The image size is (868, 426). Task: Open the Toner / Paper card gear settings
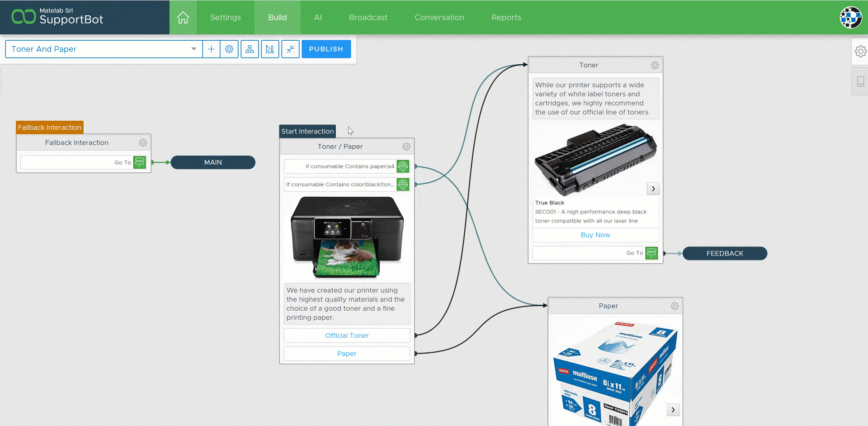(x=406, y=147)
